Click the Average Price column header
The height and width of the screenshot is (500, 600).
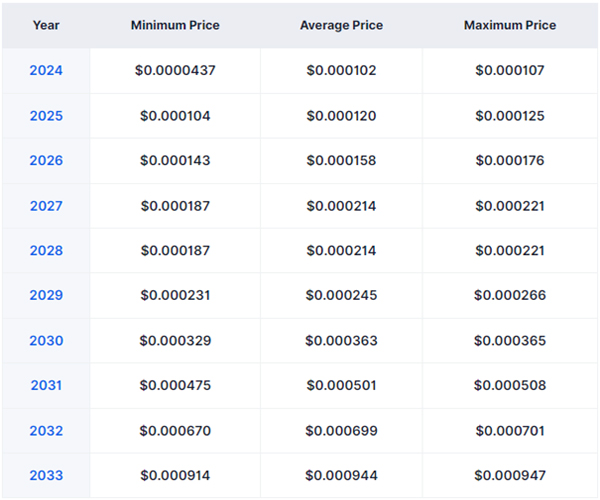click(x=341, y=25)
